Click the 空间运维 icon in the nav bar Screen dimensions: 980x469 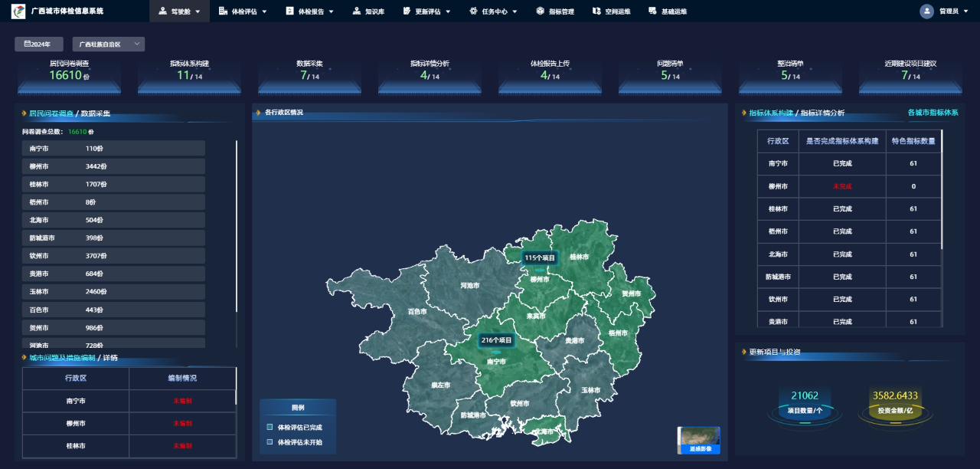[596, 11]
